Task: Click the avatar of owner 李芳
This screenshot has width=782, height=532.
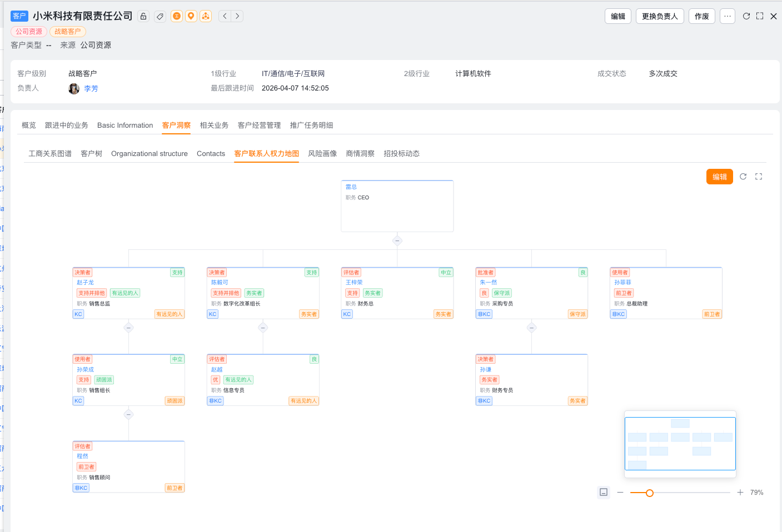Action: pyautogui.click(x=74, y=88)
